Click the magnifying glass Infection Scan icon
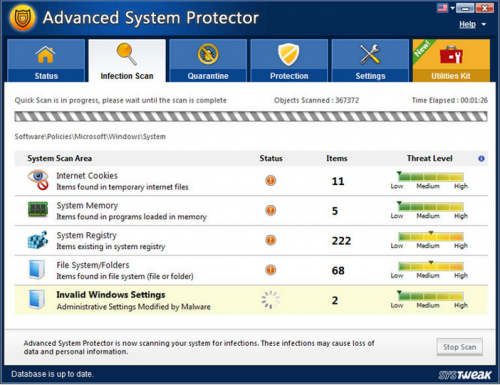500x385 pixels. click(x=126, y=54)
